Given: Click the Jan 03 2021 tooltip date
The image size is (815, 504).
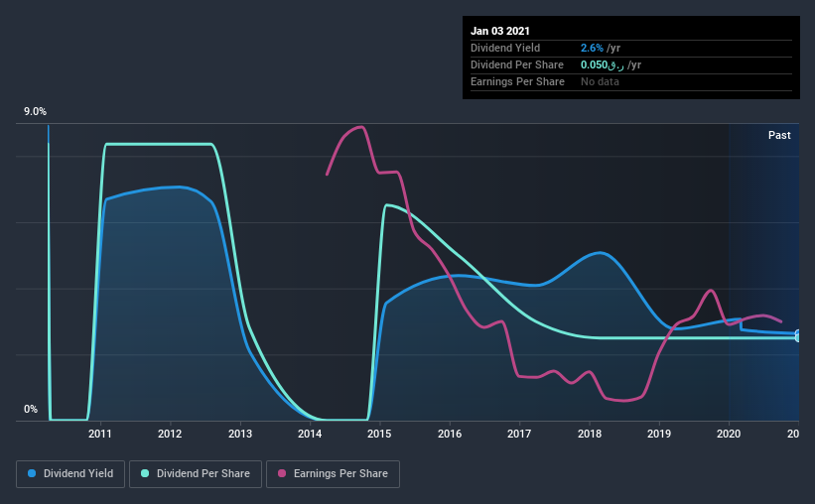Looking at the screenshot, I should 500,31.
